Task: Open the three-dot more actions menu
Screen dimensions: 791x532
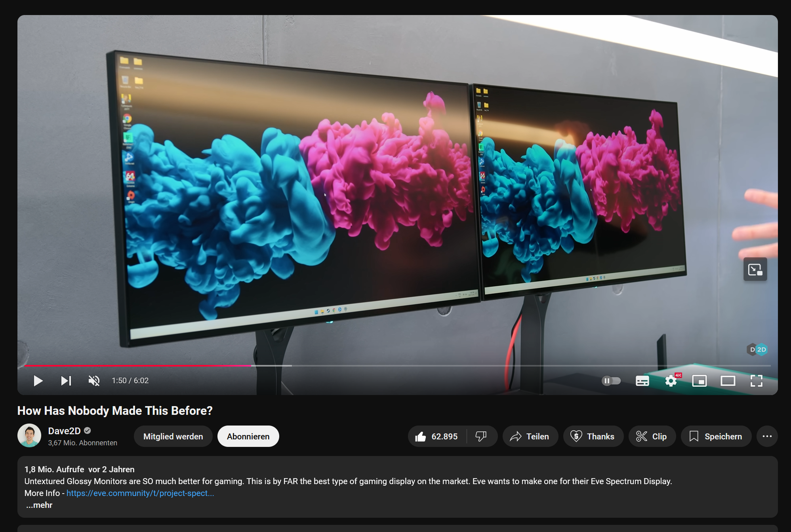Action: 767,436
